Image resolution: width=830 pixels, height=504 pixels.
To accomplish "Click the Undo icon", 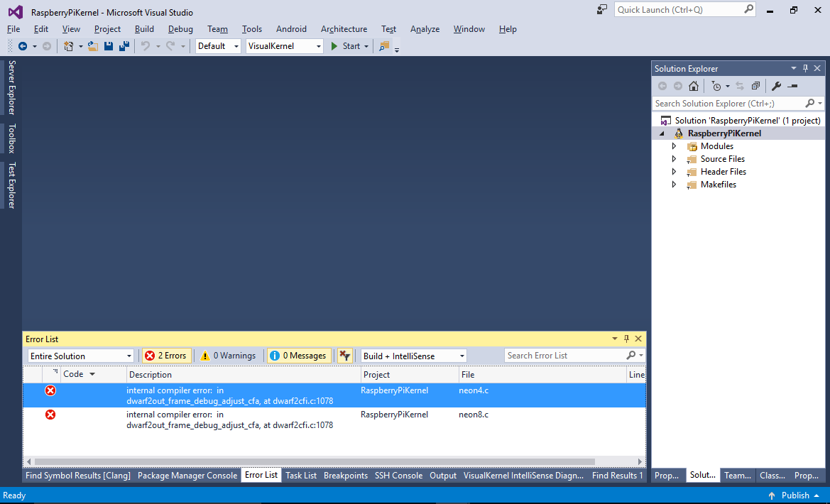I will click(x=146, y=45).
